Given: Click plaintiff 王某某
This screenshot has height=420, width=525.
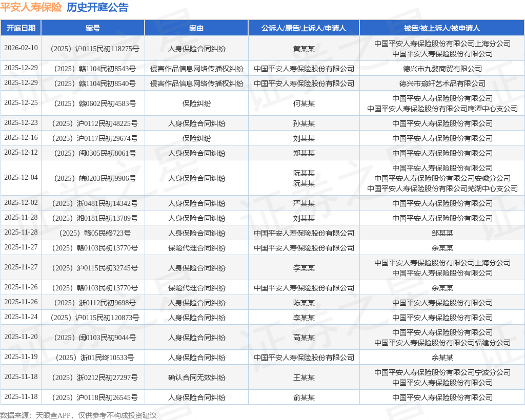Looking at the screenshot, I should point(304,378).
